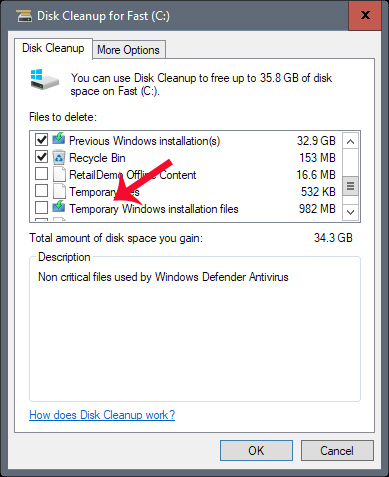Image resolution: width=389 pixels, height=477 pixels.
Task: Check the Temporary files checkbox
Action: [x=41, y=191]
